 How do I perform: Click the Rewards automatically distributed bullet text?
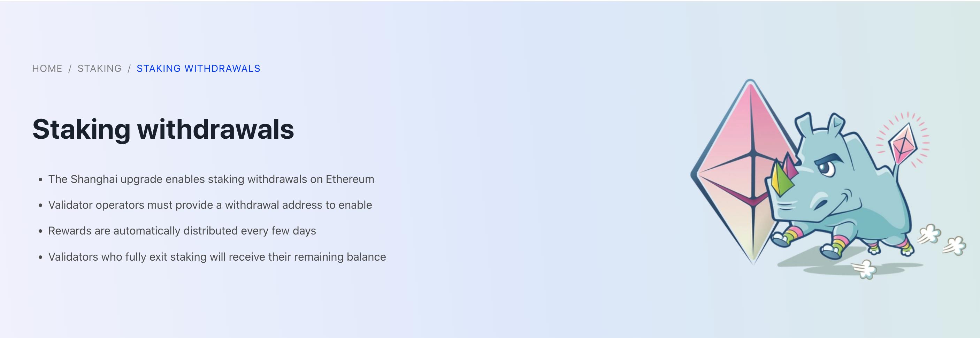tap(182, 231)
